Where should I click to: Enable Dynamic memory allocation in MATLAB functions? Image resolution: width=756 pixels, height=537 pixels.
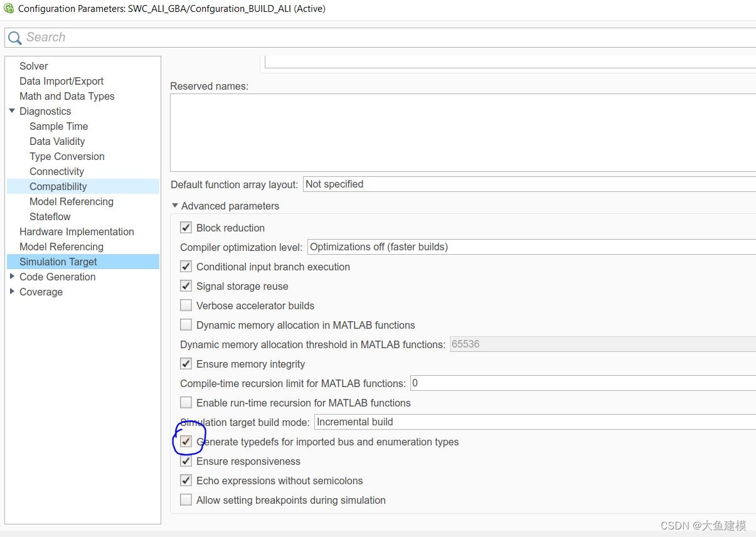(186, 324)
